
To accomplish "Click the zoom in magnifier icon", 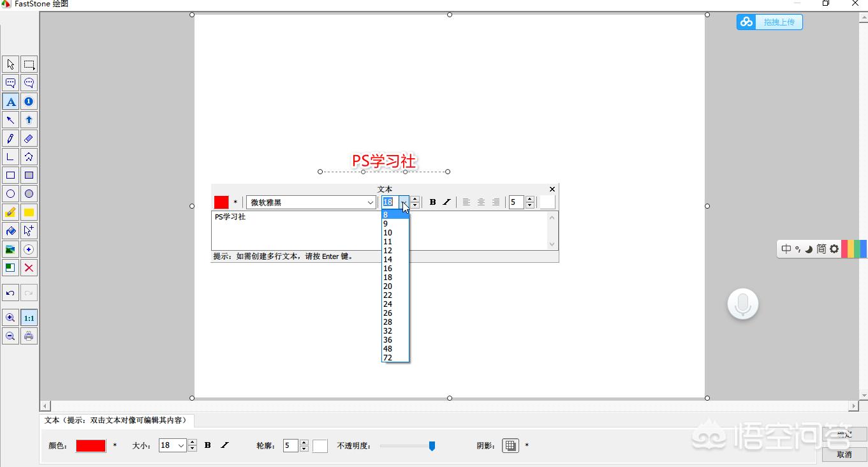I will pos(10,318).
